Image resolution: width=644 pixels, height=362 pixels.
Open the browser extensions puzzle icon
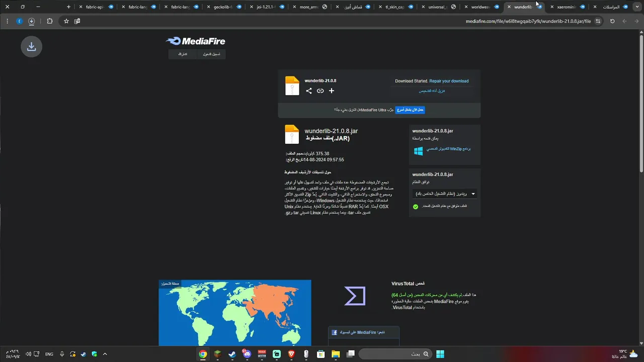click(x=49, y=21)
